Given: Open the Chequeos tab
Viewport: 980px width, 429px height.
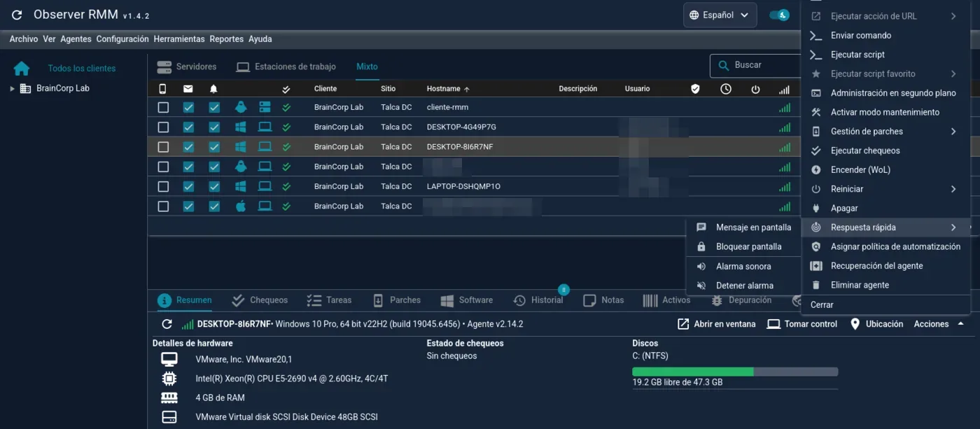Looking at the screenshot, I should pos(260,300).
